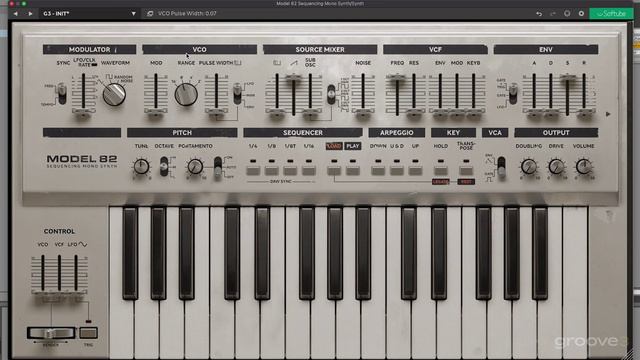Enable the arpeggio DOWN button
The width and height of the screenshot is (640, 360).
(378, 170)
